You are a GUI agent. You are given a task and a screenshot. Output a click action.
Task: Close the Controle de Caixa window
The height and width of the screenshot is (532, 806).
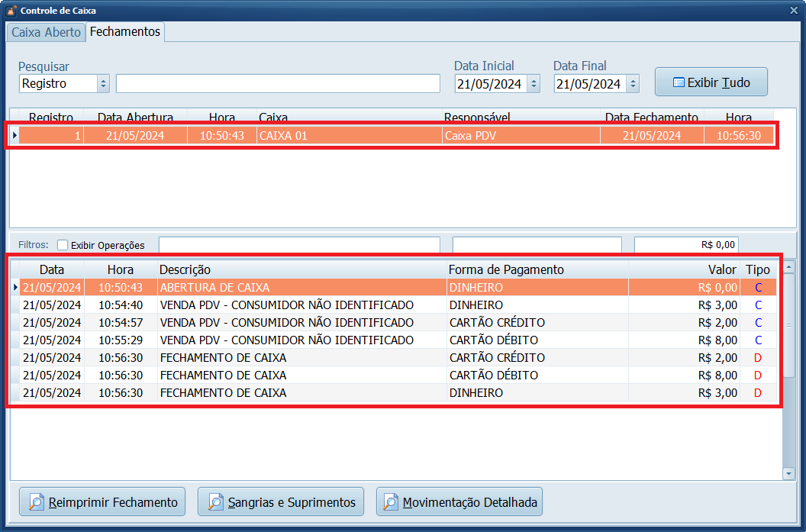pyautogui.click(x=793, y=10)
